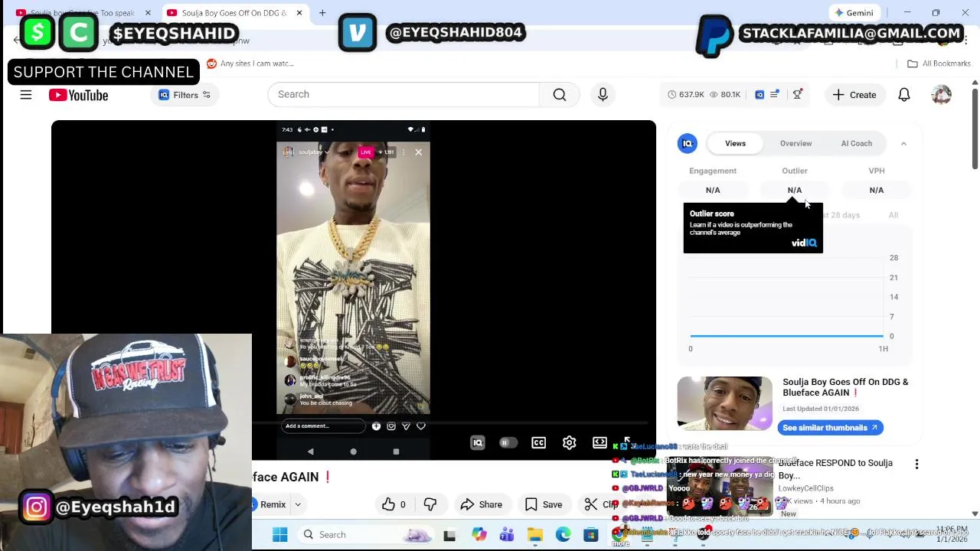Viewport: 980px width, 551px height.
Task: Toggle theater mode in player
Action: tap(599, 442)
